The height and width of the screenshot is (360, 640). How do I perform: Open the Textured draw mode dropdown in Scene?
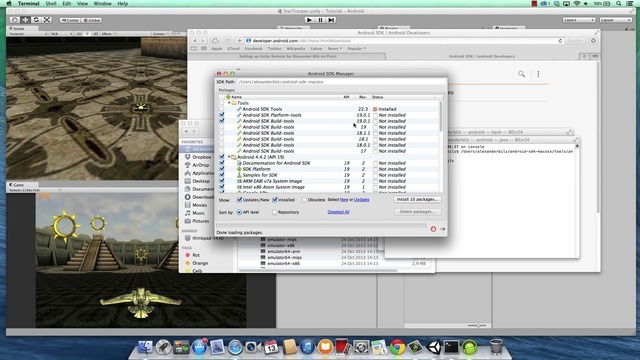pos(28,34)
